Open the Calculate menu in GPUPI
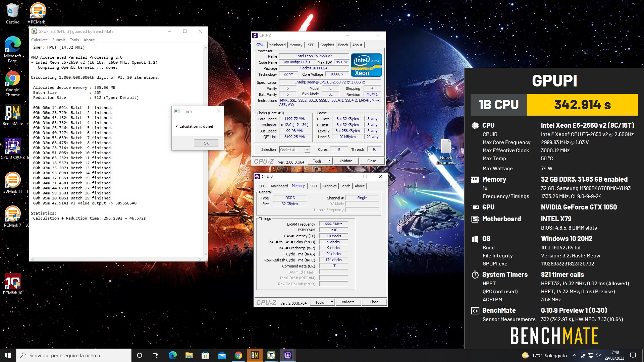Image resolution: width=644 pixels, height=362 pixels. click(39, 40)
